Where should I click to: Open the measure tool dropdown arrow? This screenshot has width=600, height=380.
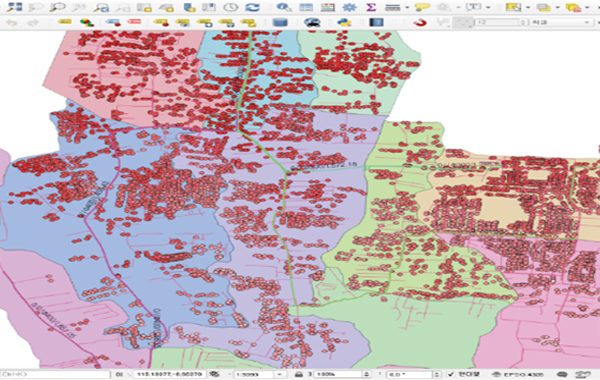407,7
